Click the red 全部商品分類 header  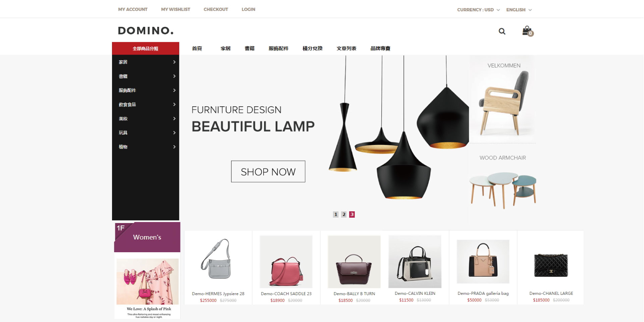pyautogui.click(x=146, y=48)
